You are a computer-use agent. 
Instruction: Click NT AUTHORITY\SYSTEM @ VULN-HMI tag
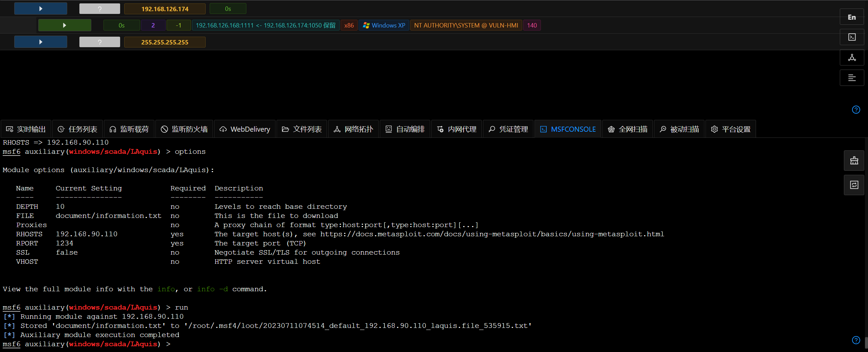click(x=466, y=25)
